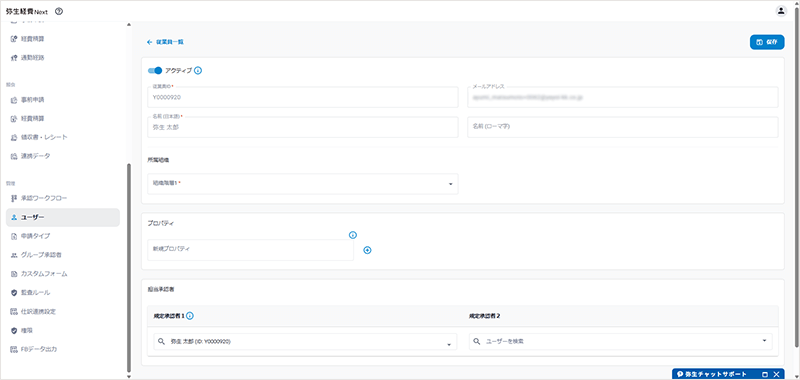Select ユーザー in the sidebar menu

[x=63, y=217]
